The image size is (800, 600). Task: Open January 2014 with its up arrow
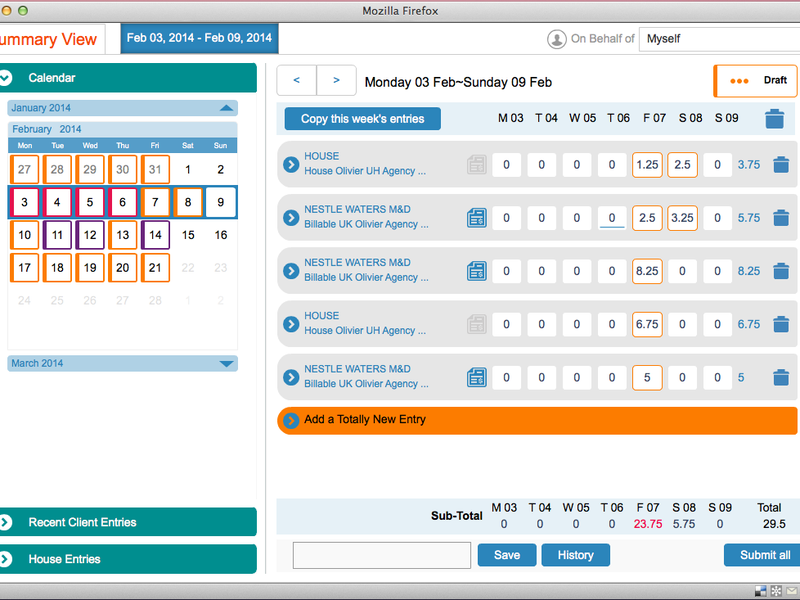(x=227, y=108)
